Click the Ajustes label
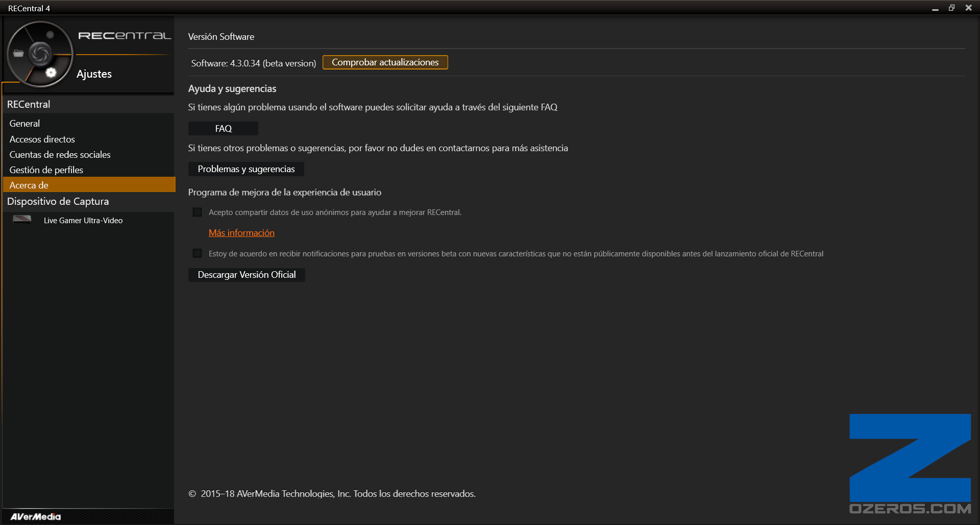980x525 pixels. tap(94, 74)
